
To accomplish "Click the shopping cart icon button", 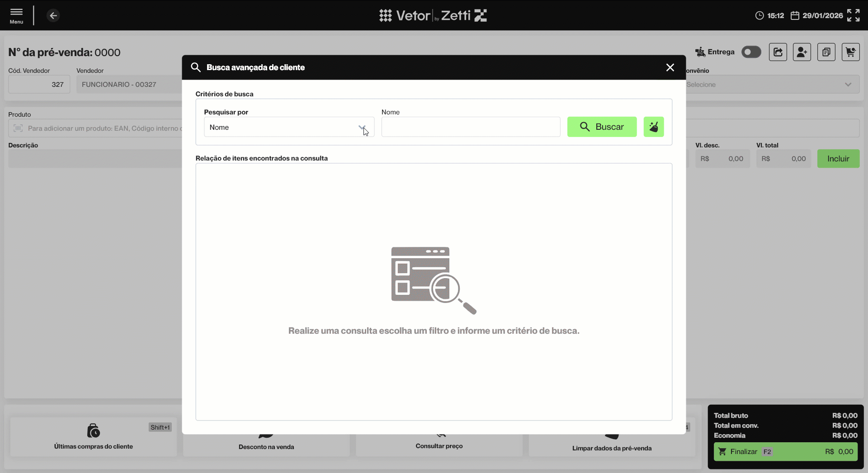I will click(x=851, y=52).
